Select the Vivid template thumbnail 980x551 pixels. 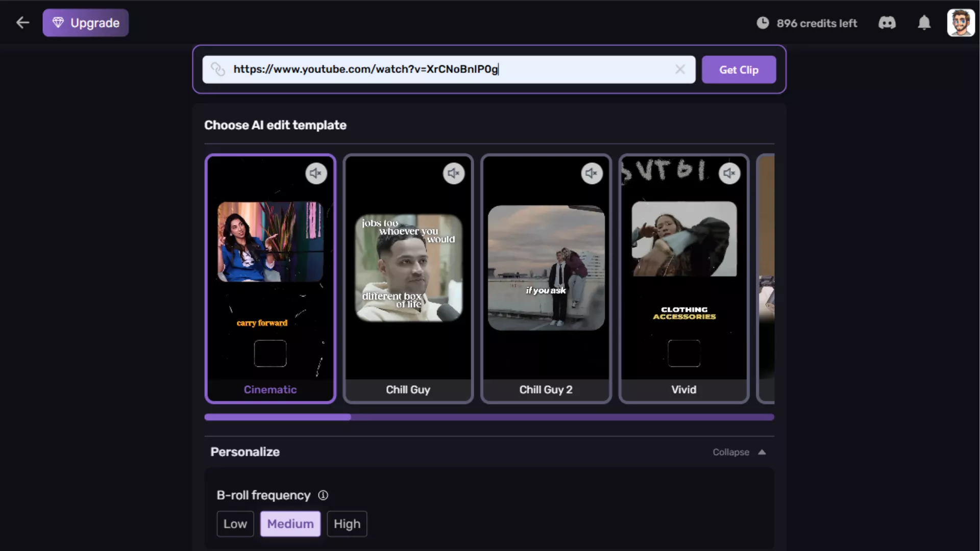(683, 278)
